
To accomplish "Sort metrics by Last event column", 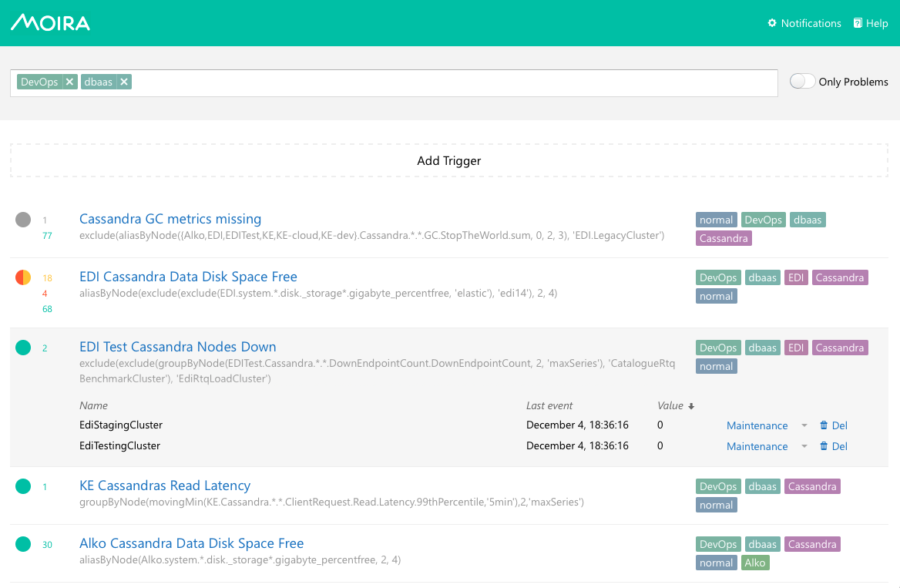I will coord(549,405).
